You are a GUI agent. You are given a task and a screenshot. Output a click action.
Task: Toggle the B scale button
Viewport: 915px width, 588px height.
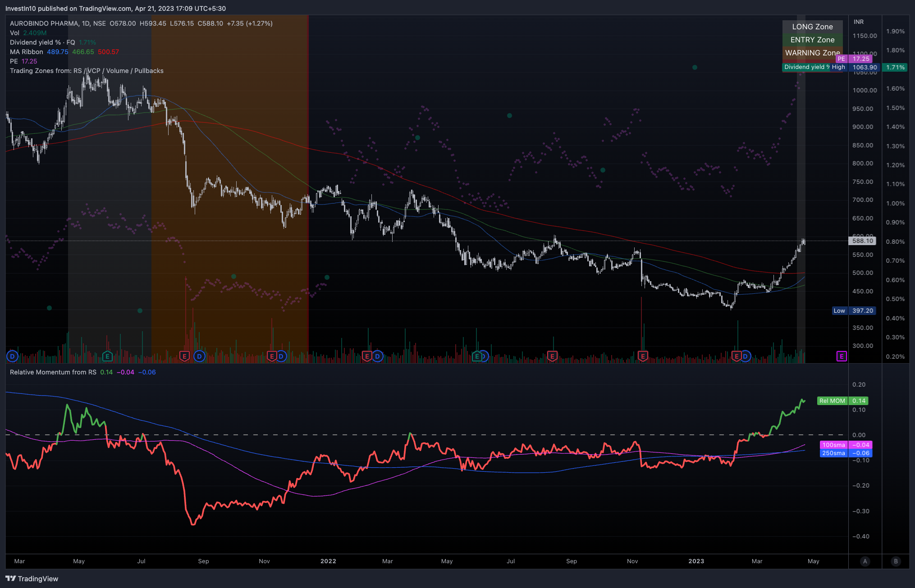point(896,561)
